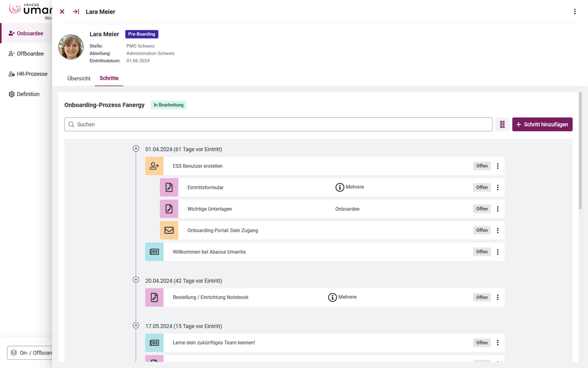This screenshot has width=588, height=368.
Task: Click the Bestellung / Einrichtung Notebook form icon
Action: click(x=154, y=298)
